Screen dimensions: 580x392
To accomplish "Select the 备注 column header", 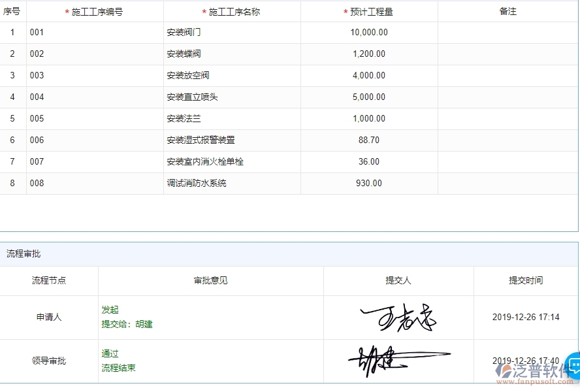I will coord(508,11).
